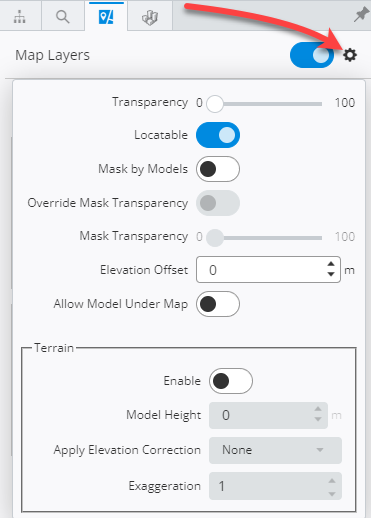Click the Transparency slider handle
This screenshot has width=371, height=518.
coord(215,104)
